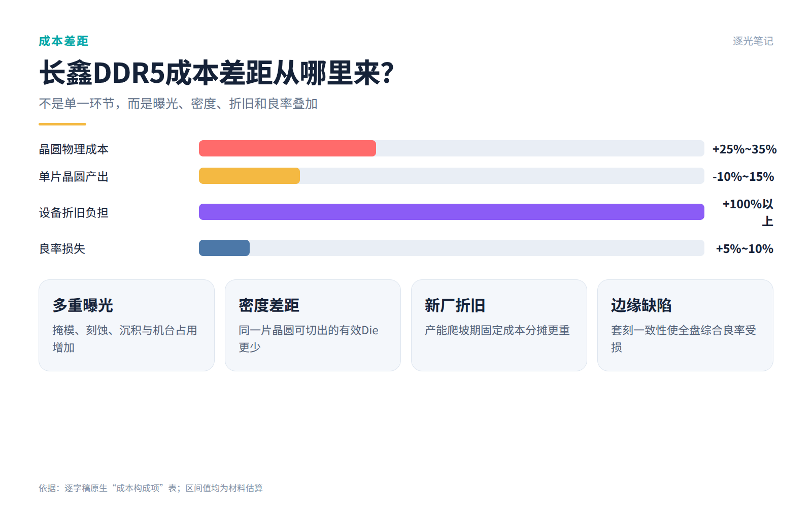The height and width of the screenshot is (508, 812).
Task: Click the purple 设备折旧负担 bar
Action: click(x=452, y=212)
